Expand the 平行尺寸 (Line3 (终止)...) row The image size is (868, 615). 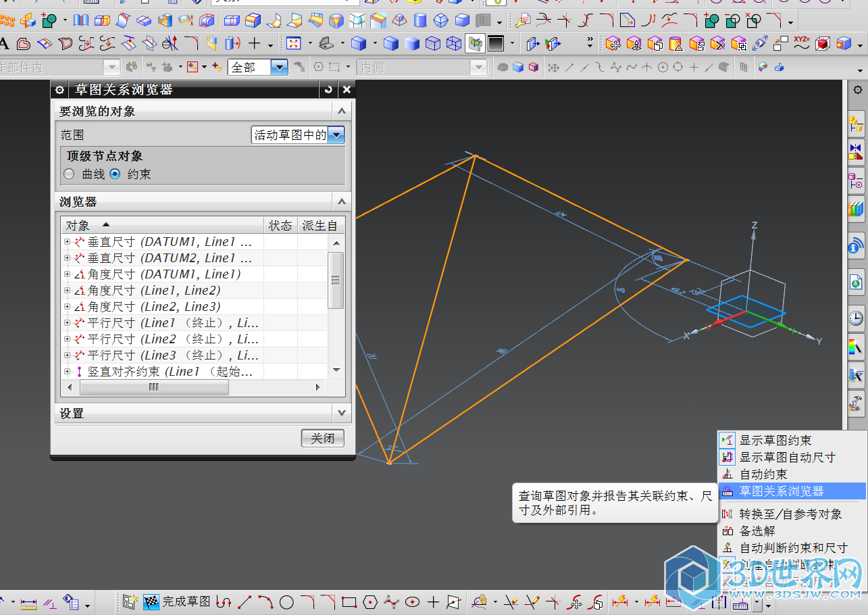point(67,355)
